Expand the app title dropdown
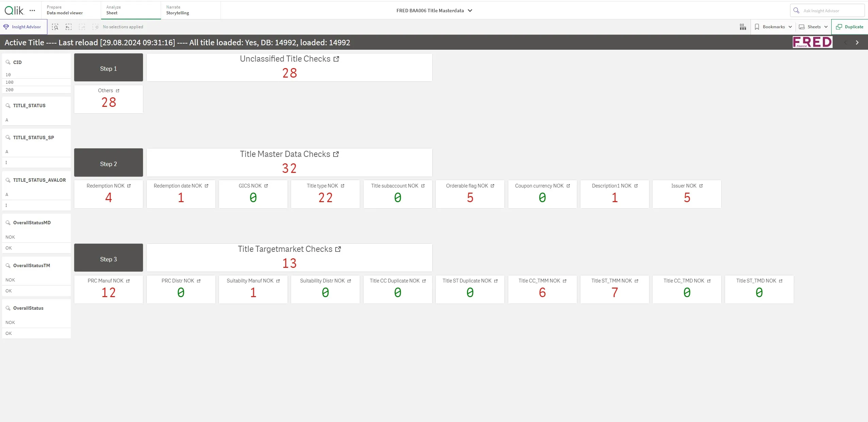 pos(470,11)
